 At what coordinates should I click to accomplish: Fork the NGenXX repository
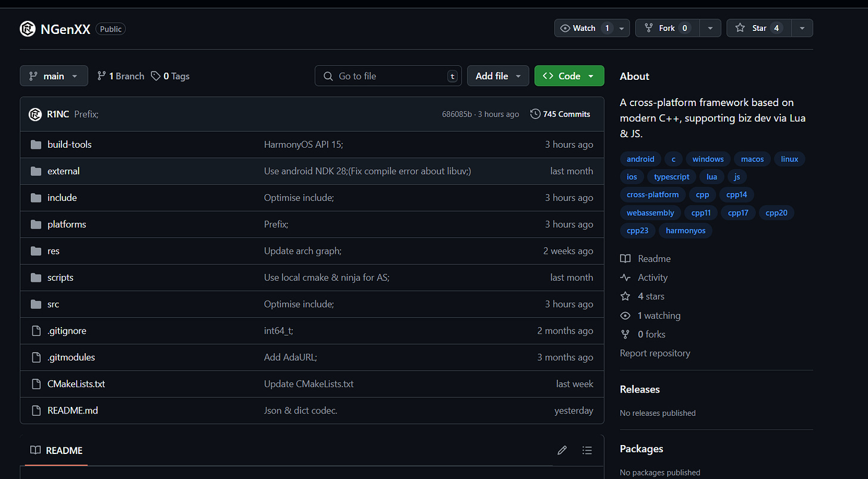tap(667, 28)
